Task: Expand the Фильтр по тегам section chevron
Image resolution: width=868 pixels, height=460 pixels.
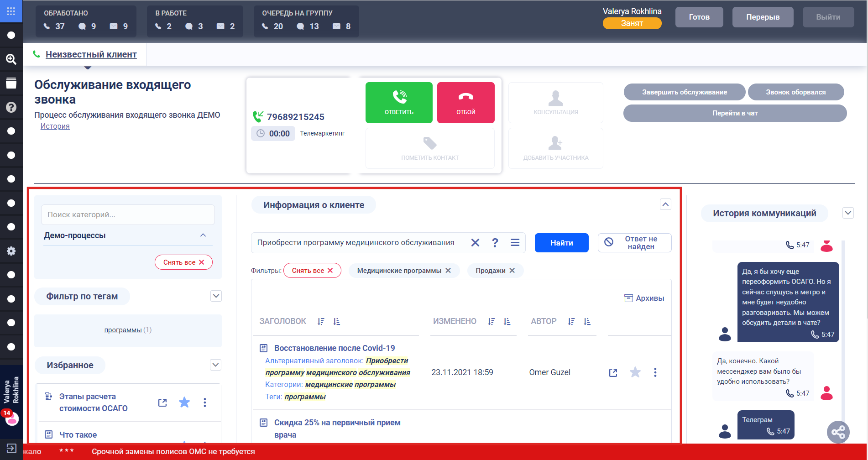Action: (x=216, y=296)
